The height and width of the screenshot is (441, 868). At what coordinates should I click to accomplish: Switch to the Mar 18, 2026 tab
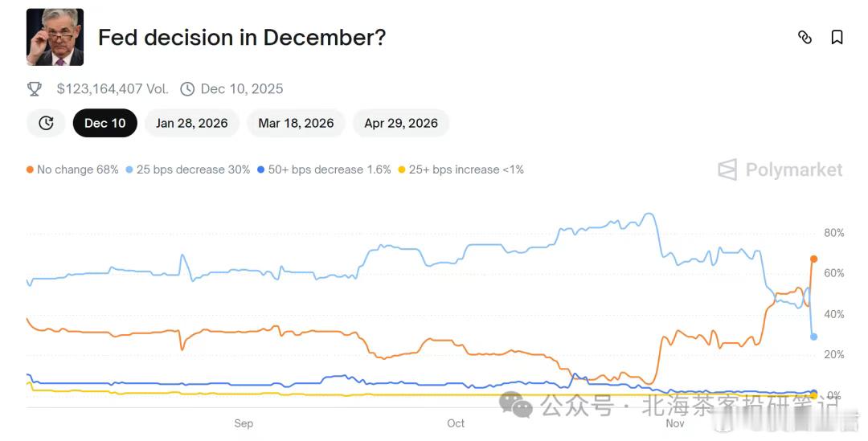tap(296, 123)
